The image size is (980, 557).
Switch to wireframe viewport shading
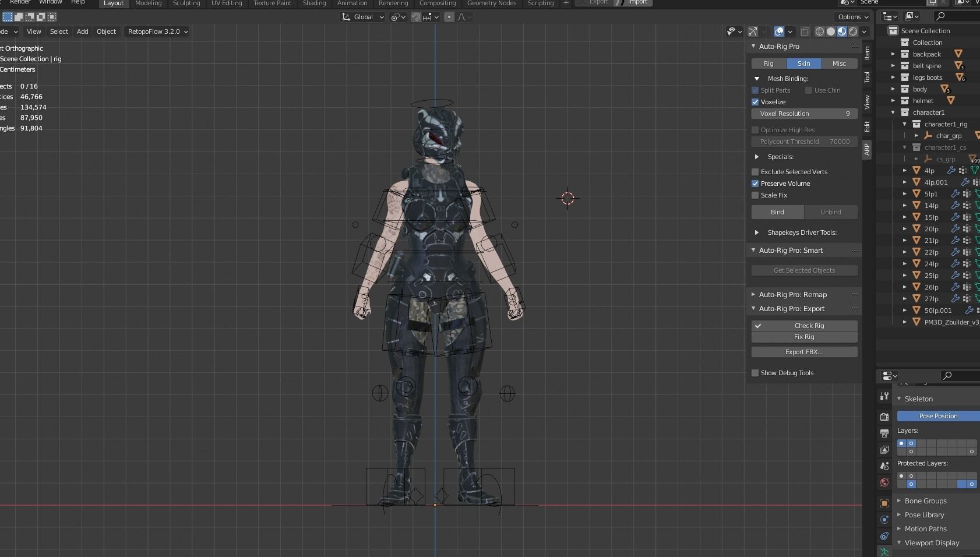820,31
